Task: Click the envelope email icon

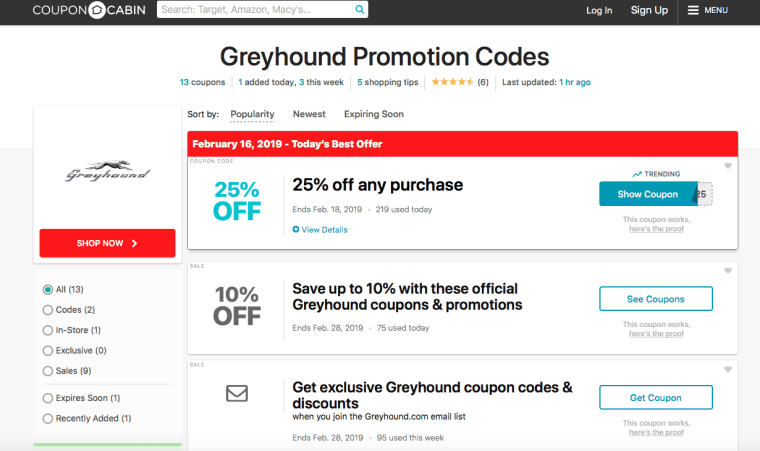Action: coord(236,394)
